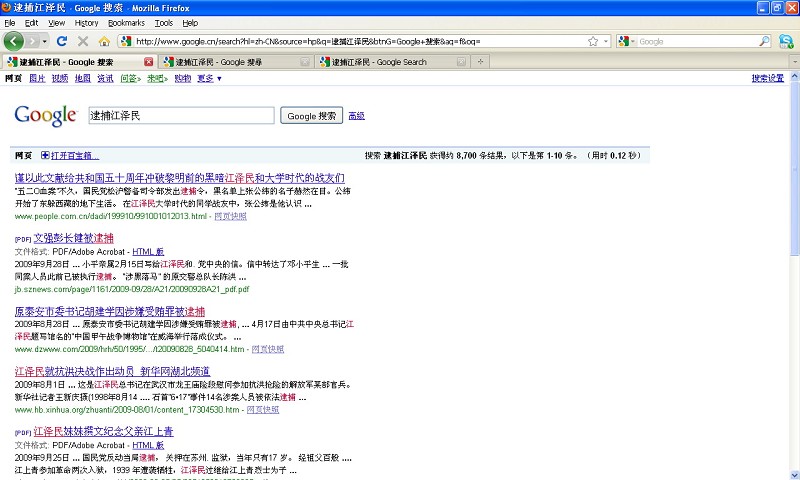Open the Bookmarks menu
Image resolution: width=800 pixels, height=480 pixels.
[126, 22]
